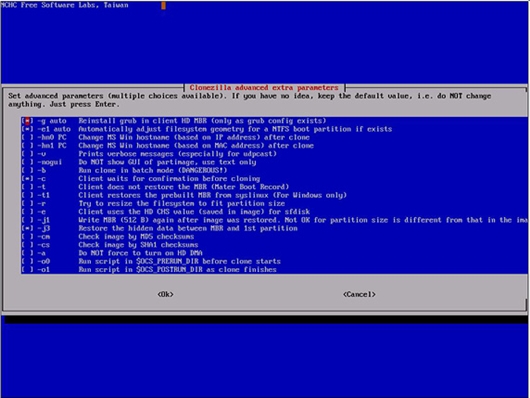Enable the -t1 checkbox

pos(27,195)
